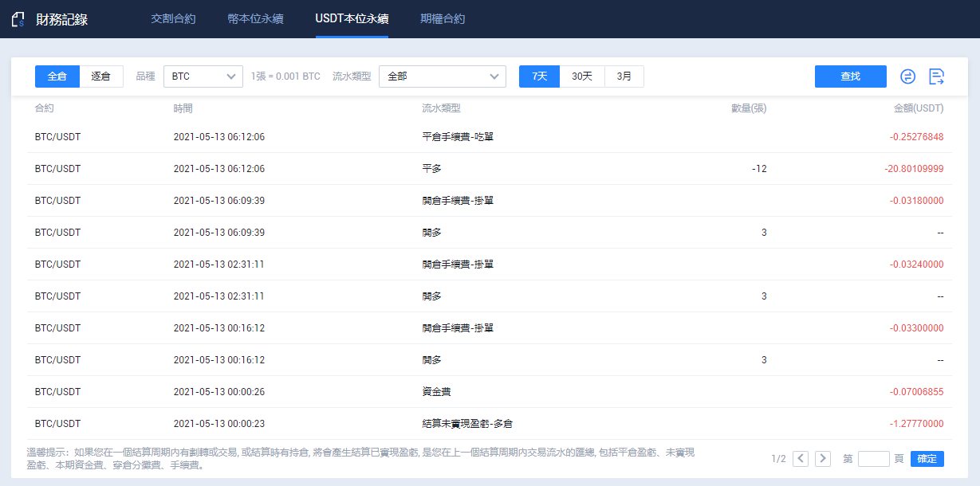Click quantity -12 cell
Image resolution: width=980 pixels, height=486 pixels.
[x=759, y=169]
